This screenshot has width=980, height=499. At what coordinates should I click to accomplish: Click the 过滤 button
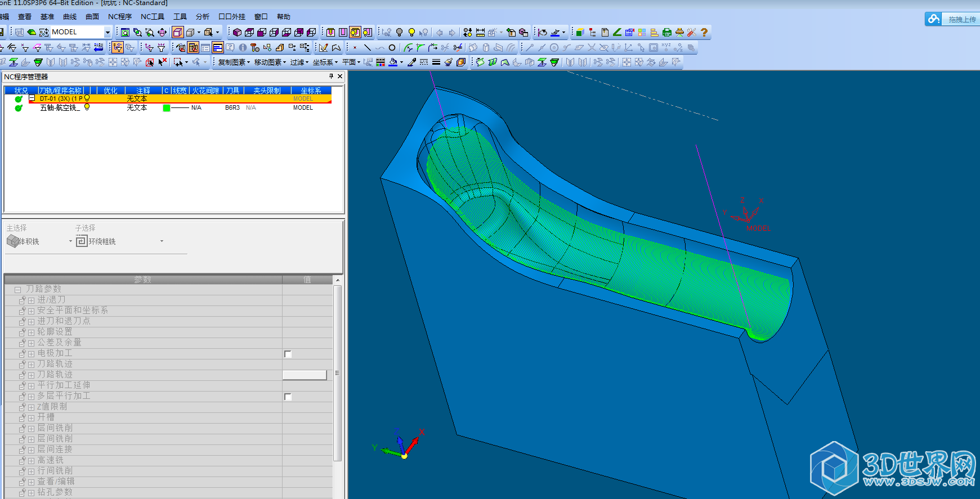[299, 62]
